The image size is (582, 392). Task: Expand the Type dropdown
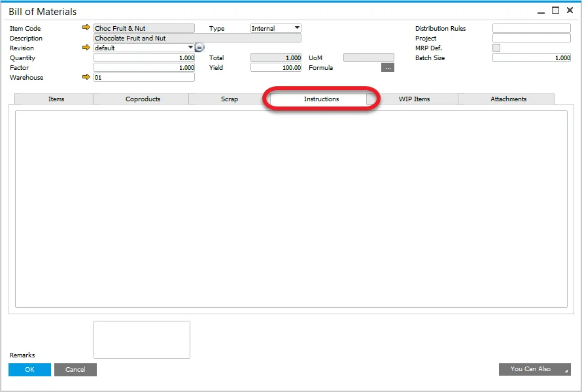pos(297,28)
